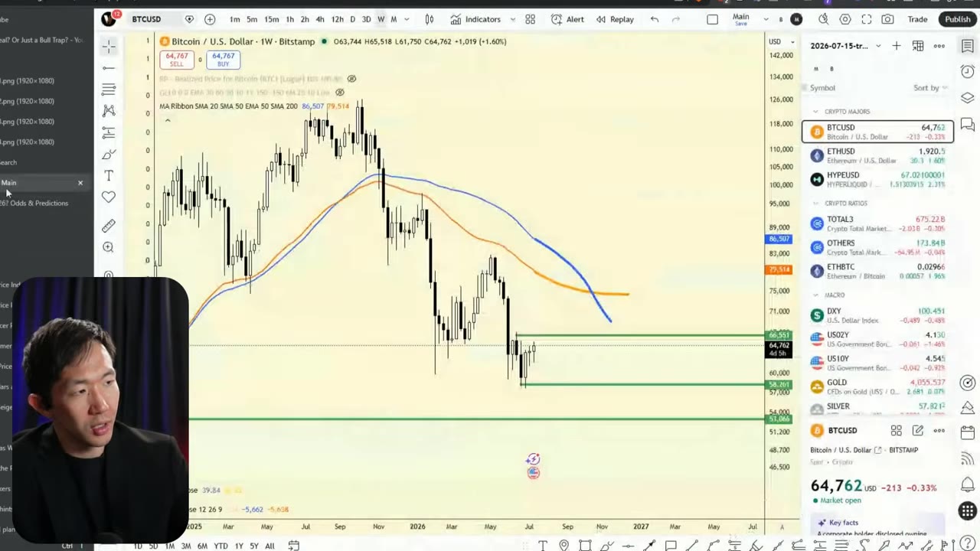Select the 15m timeframe
Screen dimensions: 980x551
click(271, 19)
